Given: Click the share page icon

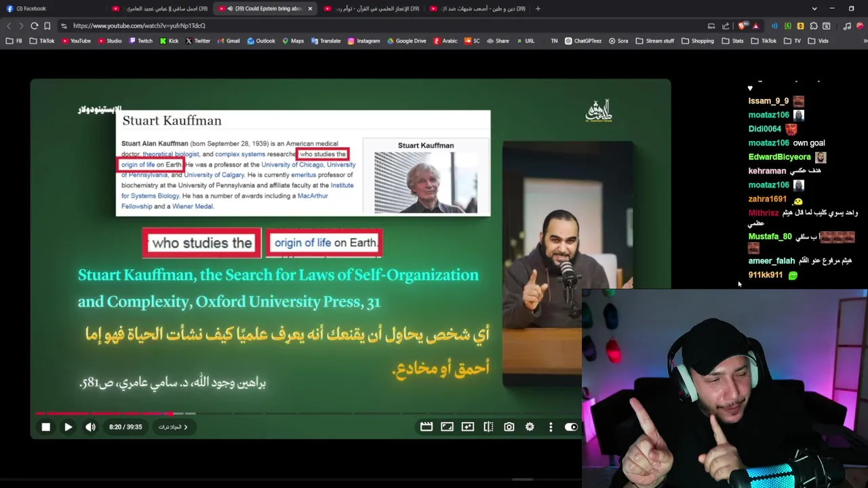Looking at the screenshot, I should coord(726,26).
